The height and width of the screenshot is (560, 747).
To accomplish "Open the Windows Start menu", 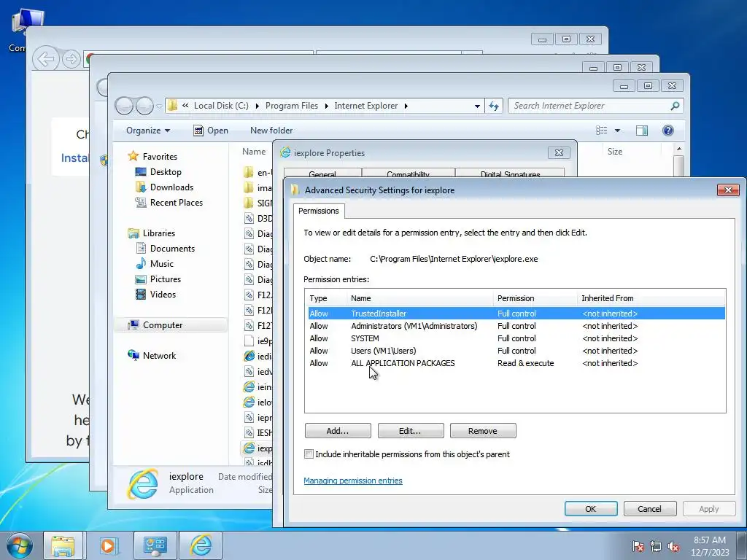I will tap(19, 545).
